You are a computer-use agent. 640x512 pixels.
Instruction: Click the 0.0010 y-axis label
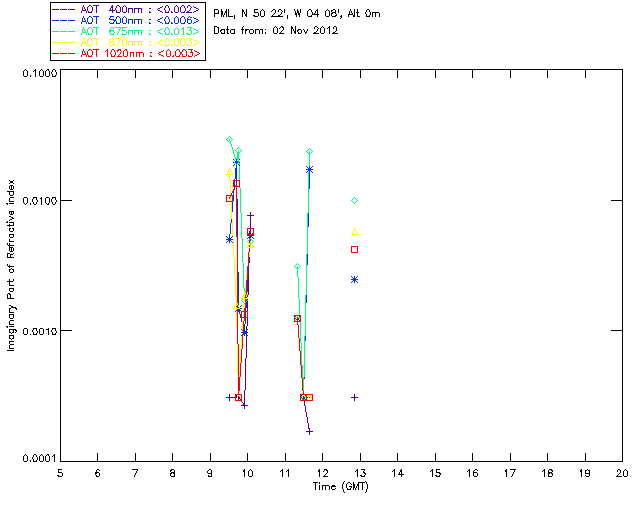point(39,331)
